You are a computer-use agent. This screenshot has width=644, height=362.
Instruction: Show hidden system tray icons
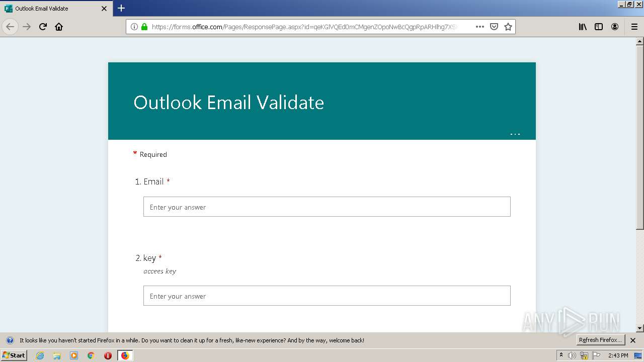click(561, 355)
